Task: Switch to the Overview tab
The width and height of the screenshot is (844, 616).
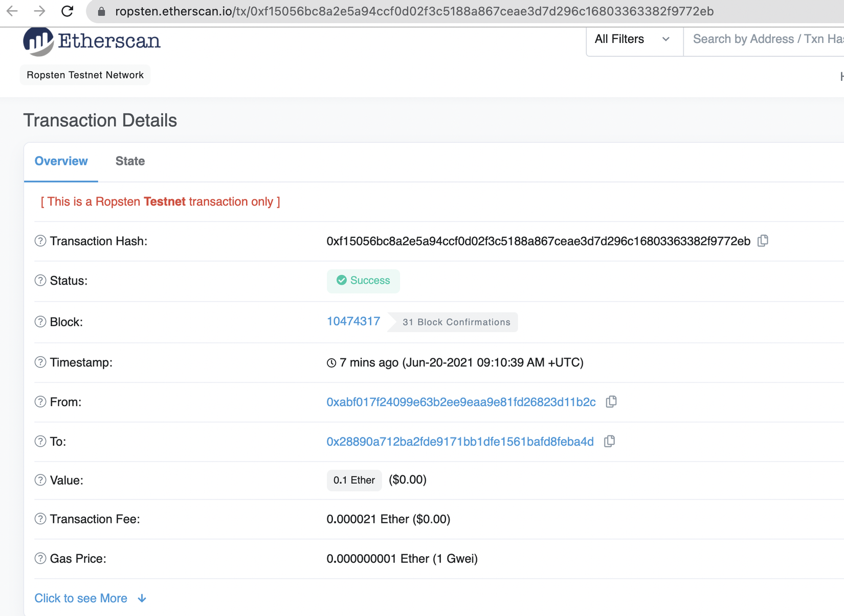Action: click(61, 161)
